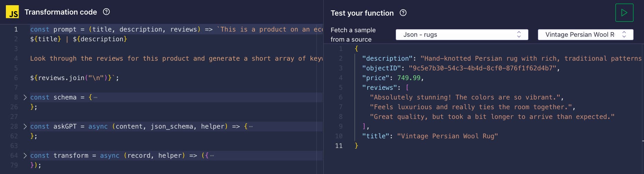Screen dimensions: 644x174
Task: Expand the folded const schema block
Action: coord(25,97)
